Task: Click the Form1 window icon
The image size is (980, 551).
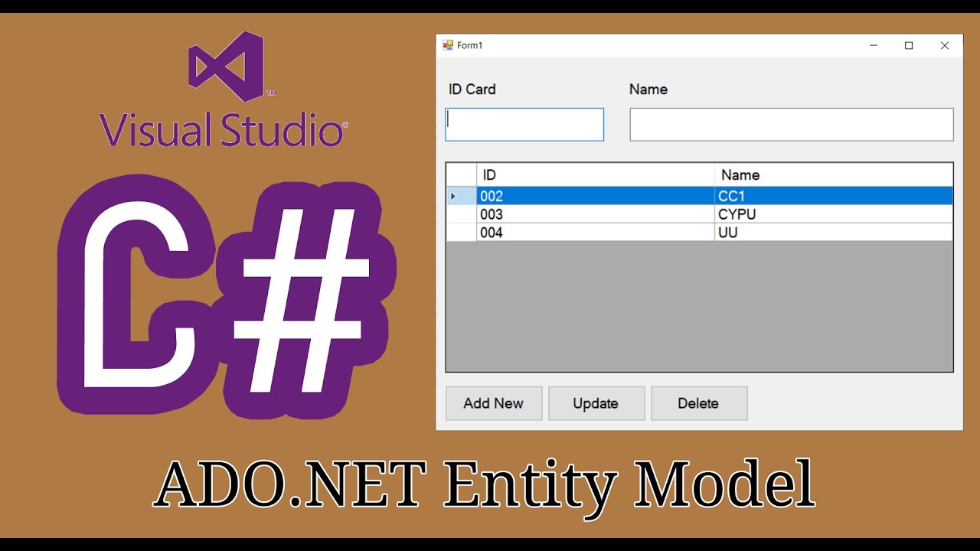Action: [x=448, y=45]
